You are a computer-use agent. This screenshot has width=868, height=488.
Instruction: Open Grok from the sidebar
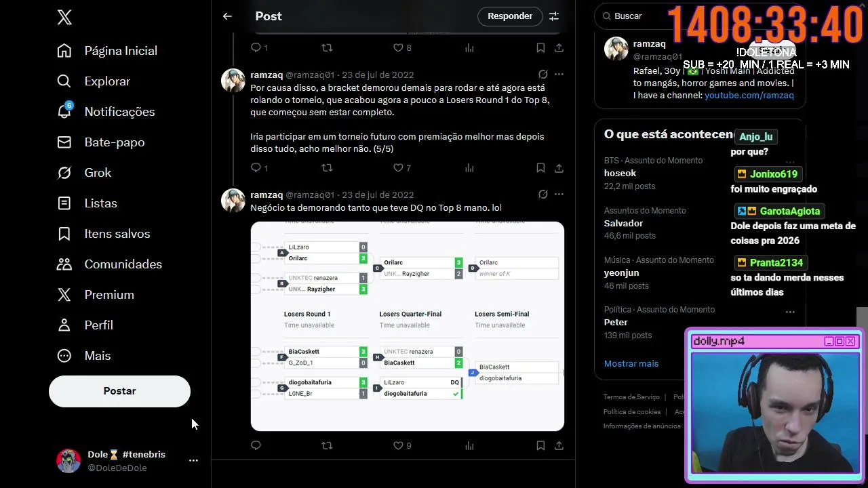84,173
